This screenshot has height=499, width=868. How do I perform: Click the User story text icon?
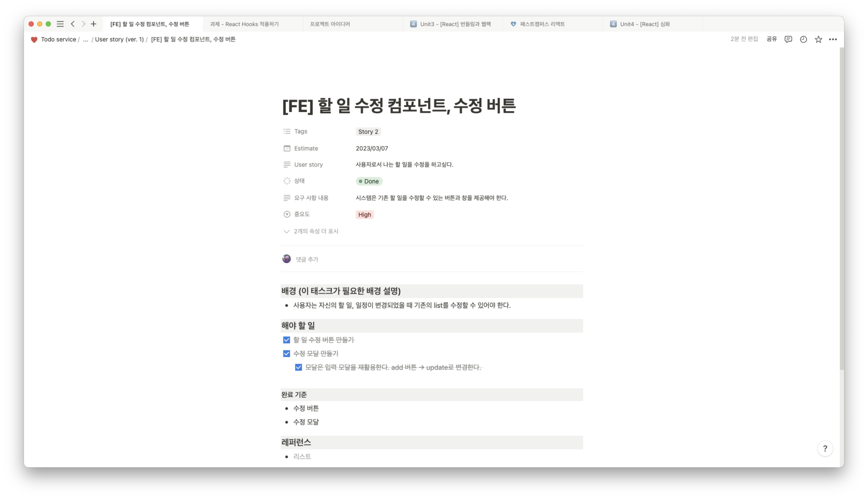coord(287,164)
